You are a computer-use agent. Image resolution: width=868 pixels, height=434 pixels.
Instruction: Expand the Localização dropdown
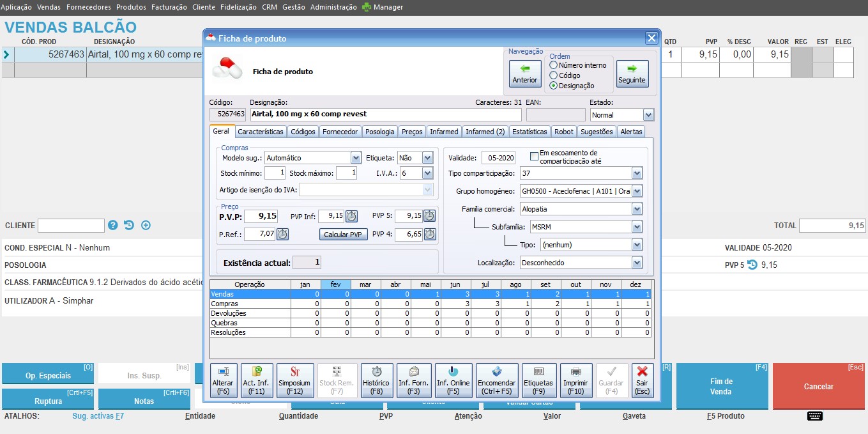tap(637, 263)
